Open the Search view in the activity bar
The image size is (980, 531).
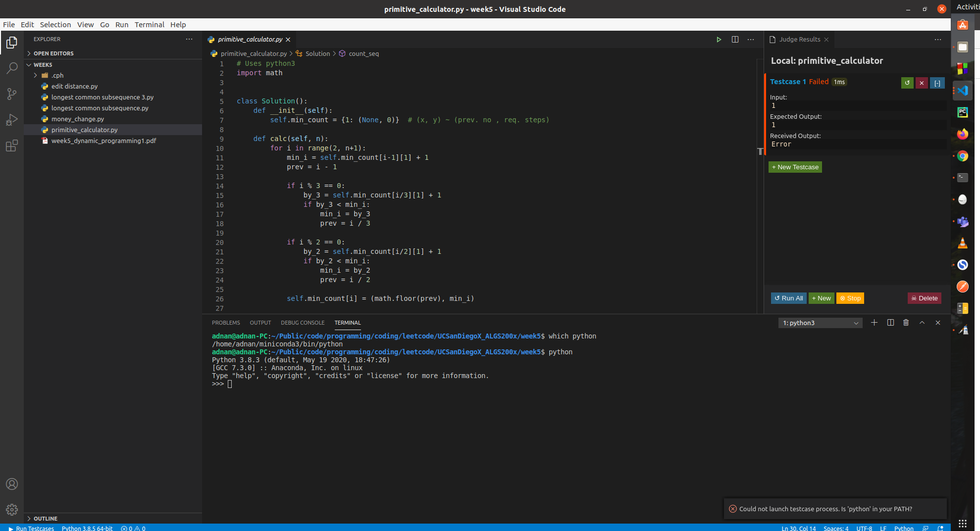[11, 68]
